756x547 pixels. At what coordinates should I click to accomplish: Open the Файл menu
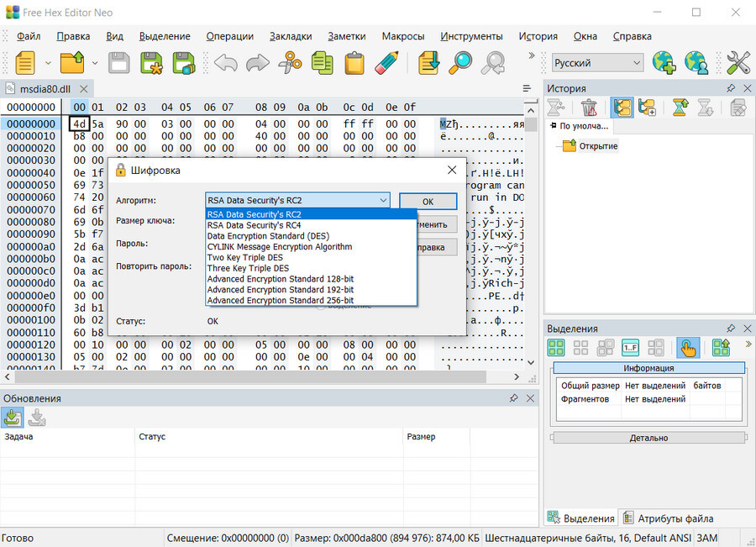click(x=29, y=36)
